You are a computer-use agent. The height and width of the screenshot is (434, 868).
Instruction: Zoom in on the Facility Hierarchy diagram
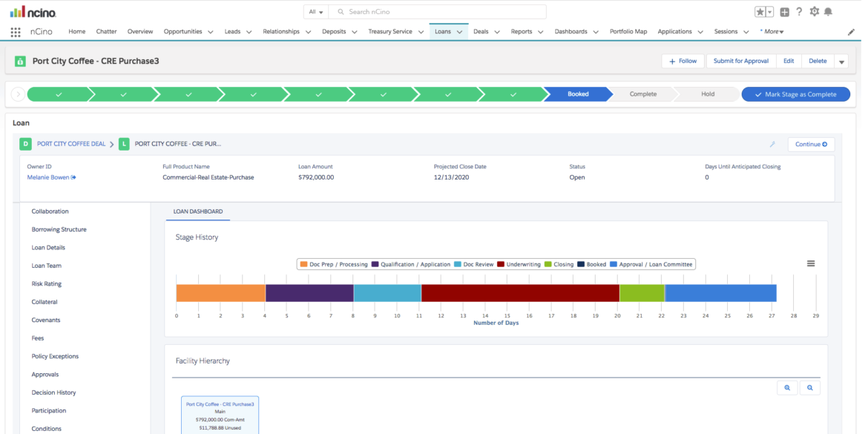point(787,387)
